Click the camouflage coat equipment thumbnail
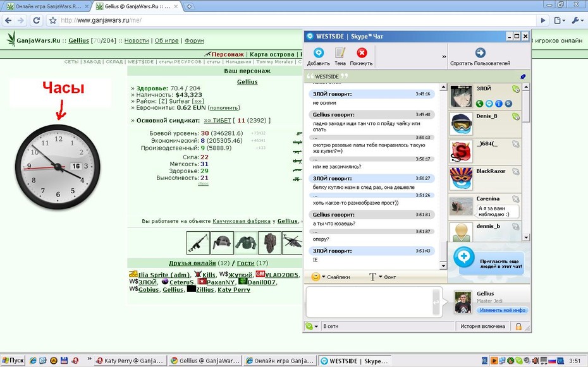Viewport: 588px width, 367px height. coord(270,243)
